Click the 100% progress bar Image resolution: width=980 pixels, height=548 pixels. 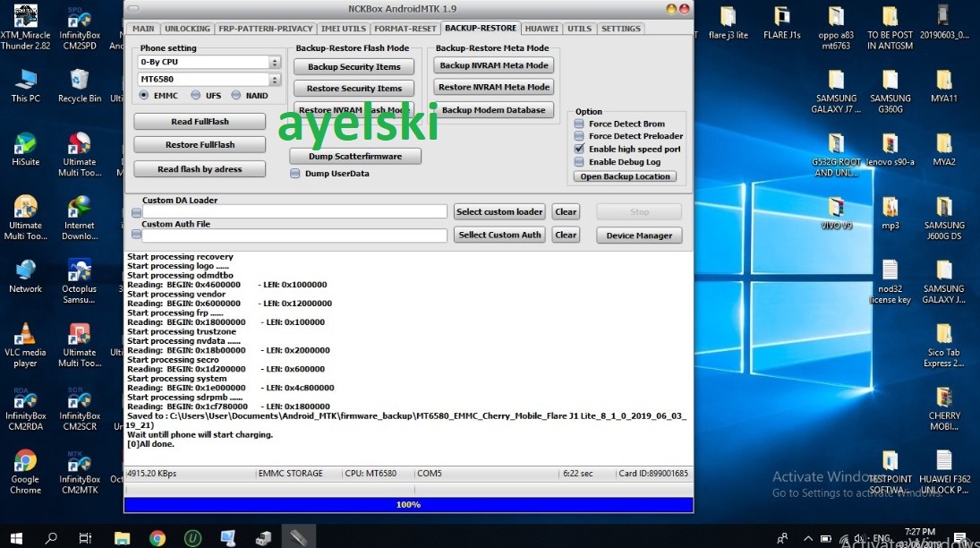[409, 505]
